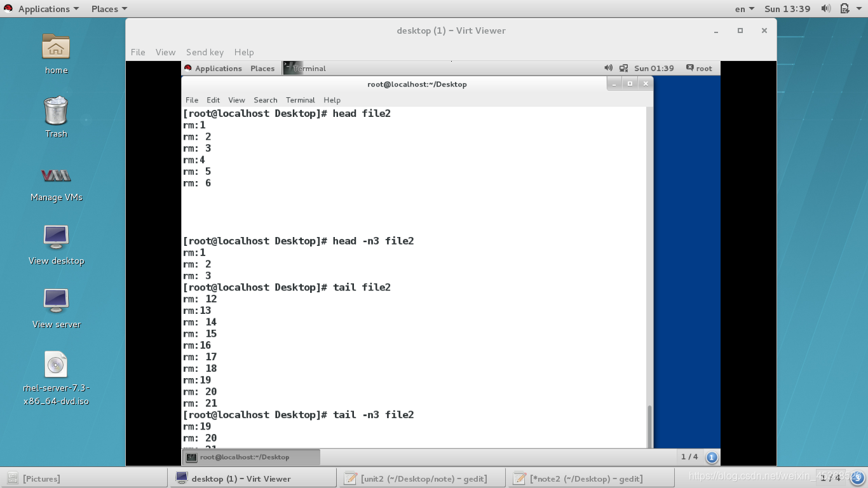This screenshot has width=868, height=488.
Task: Open the Search menu of the terminal
Action: pos(265,100)
